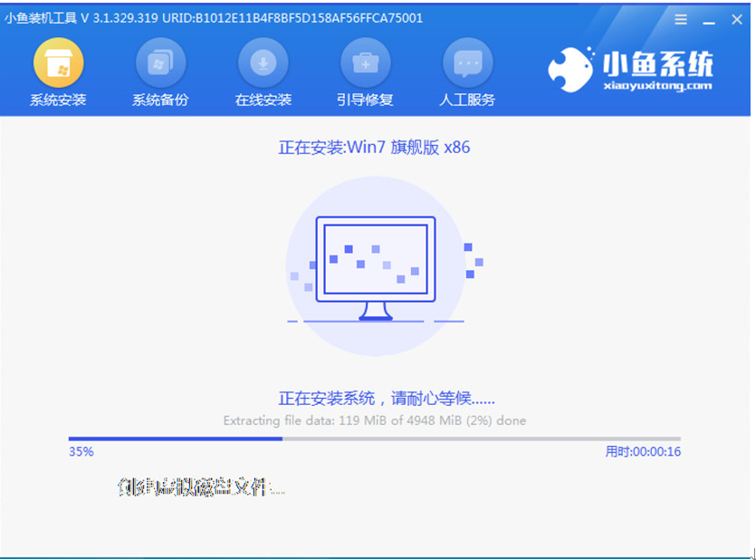Click the 小鱼系统 fish logo
The width and height of the screenshot is (756, 560).
(x=570, y=69)
